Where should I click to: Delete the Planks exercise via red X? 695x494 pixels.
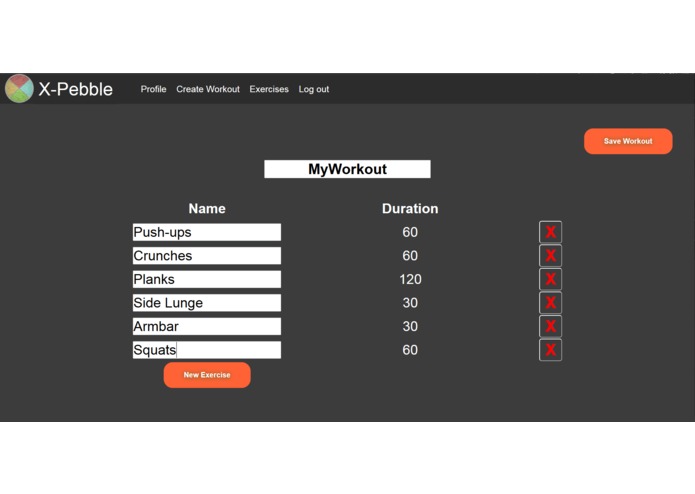pos(550,279)
